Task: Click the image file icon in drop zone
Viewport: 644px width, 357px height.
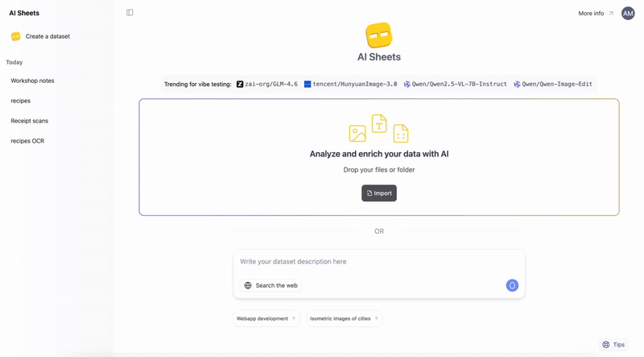Action: (357, 134)
